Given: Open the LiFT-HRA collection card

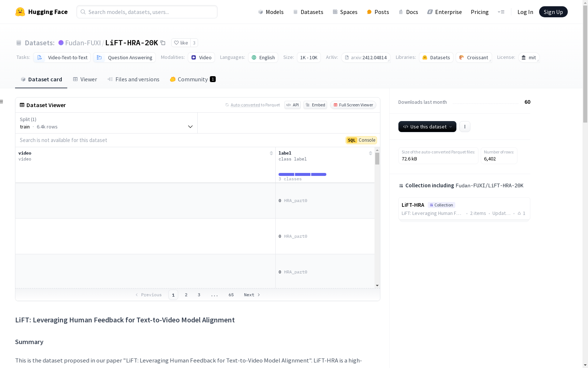Looking at the screenshot, I should pyautogui.click(x=464, y=209).
